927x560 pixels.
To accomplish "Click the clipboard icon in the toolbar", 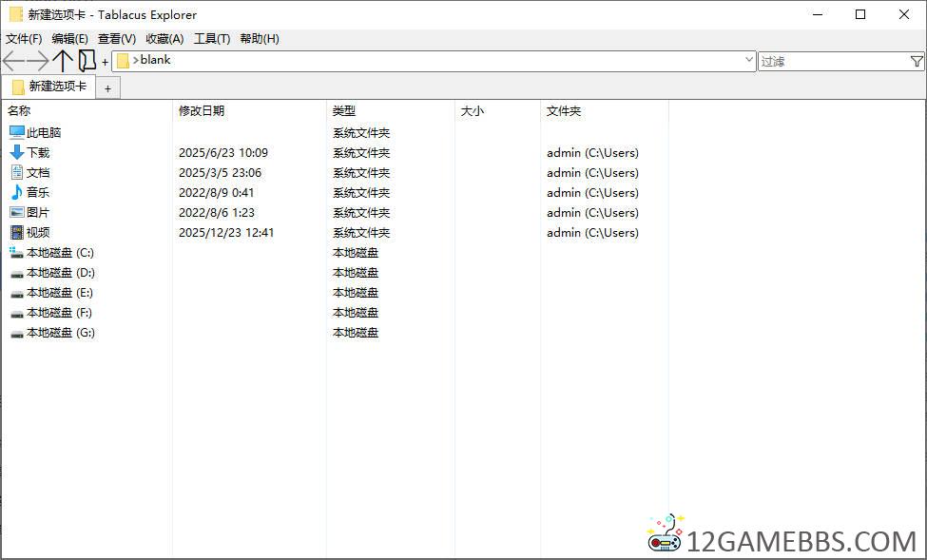I will pos(87,60).
